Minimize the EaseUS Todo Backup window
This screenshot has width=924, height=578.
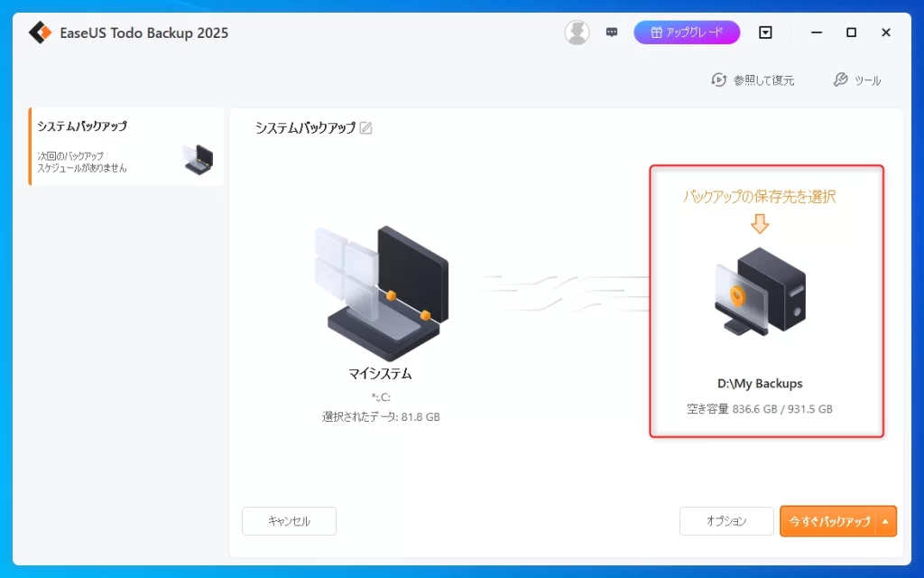coord(815,33)
